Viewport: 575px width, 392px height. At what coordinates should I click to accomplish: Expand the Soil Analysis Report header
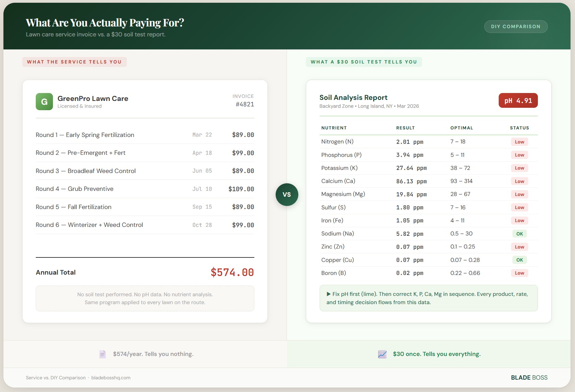coord(353,97)
